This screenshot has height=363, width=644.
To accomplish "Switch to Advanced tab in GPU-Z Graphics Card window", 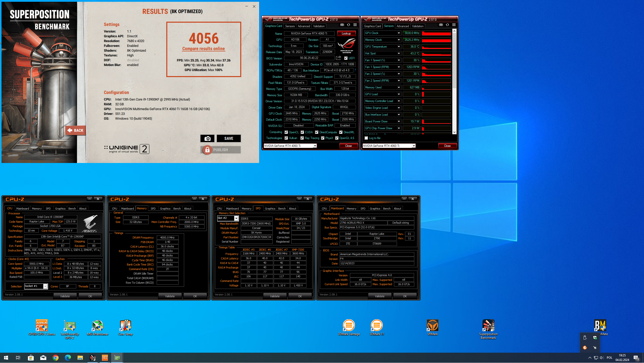I will (x=304, y=26).
